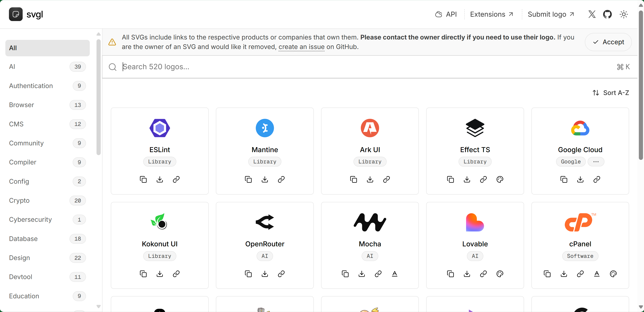Viewport: 644px width, 312px height.
Task: Click the Mocha wordmark icon
Action: (395, 274)
